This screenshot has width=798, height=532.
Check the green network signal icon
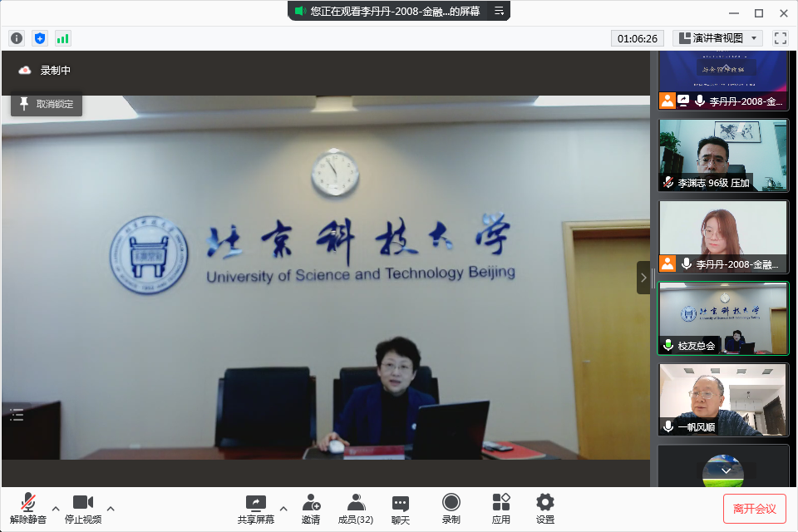pos(62,38)
